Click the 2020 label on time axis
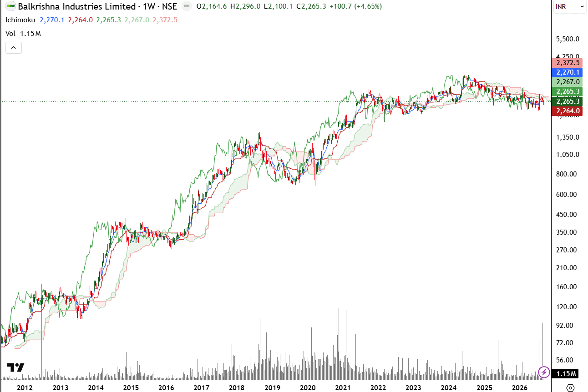The width and height of the screenshot is (588, 392). click(308, 388)
